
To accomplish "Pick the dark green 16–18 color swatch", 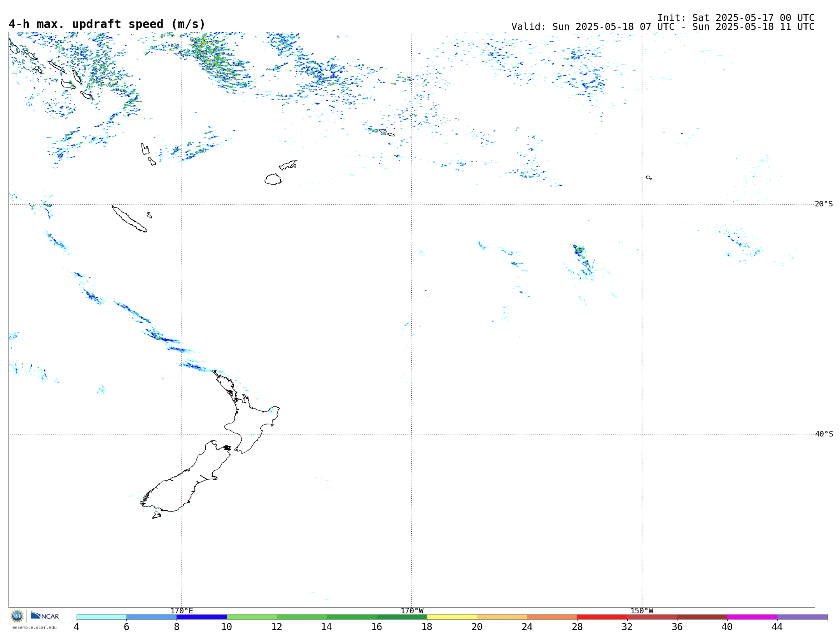I will (x=402, y=617).
